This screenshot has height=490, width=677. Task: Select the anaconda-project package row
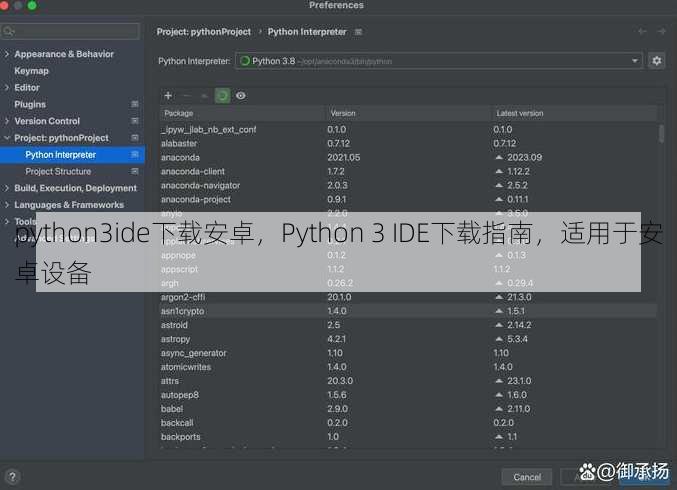point(409,199)
